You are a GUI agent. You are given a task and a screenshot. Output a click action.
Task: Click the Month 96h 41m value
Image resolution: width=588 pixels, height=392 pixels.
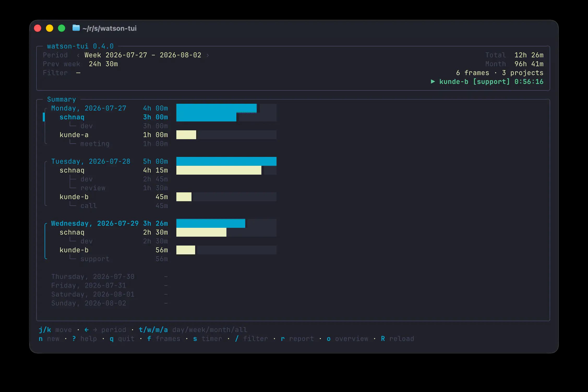[529, 64]
